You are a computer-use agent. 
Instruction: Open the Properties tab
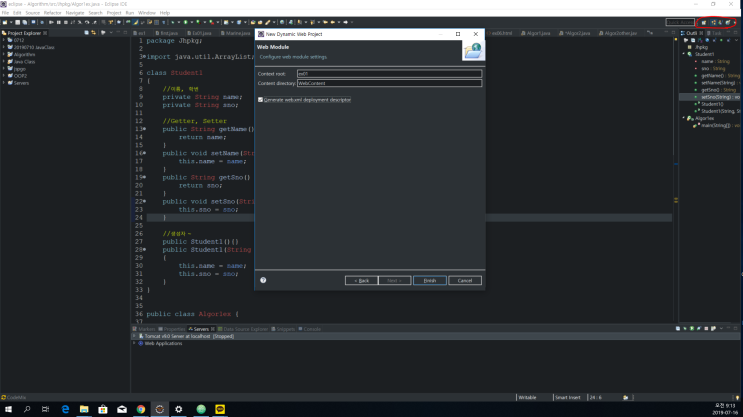[x=172, y=329]
